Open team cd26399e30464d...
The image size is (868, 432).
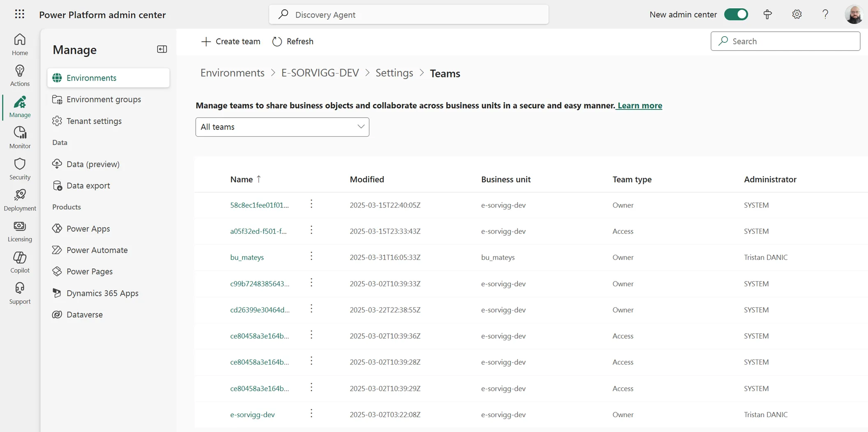tap(260, 310)
